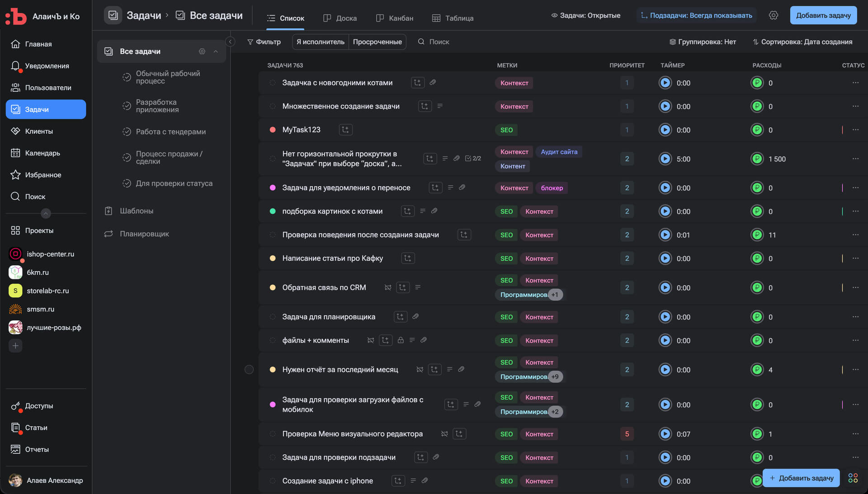This screenshot has height=494, width=868.
Task: Open Группировка: Нет dropdown
Action: pyautogui.click(x=703, y=42)
